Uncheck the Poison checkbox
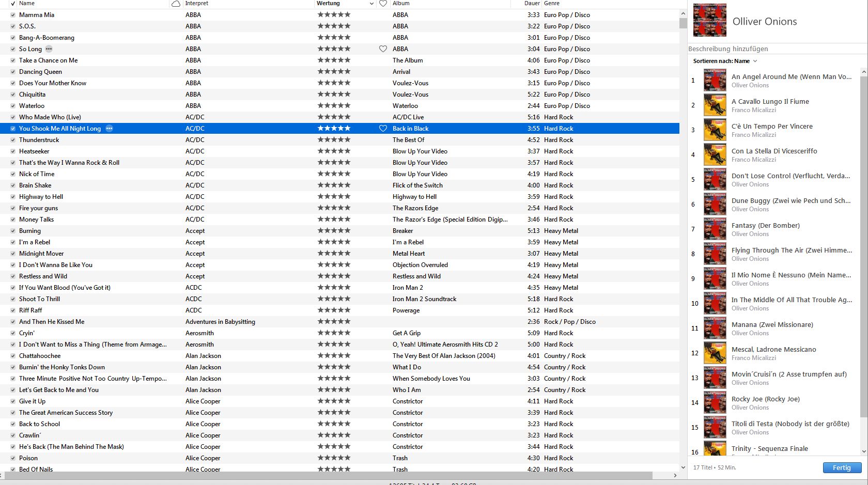Viewport: 868px width, 485px height. point(13,458)
